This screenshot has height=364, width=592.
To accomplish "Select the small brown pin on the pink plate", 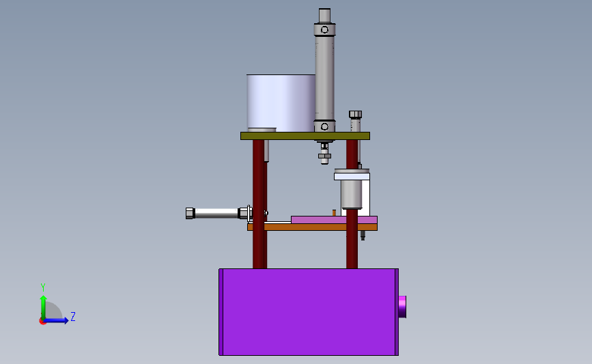I will point(334,213).
